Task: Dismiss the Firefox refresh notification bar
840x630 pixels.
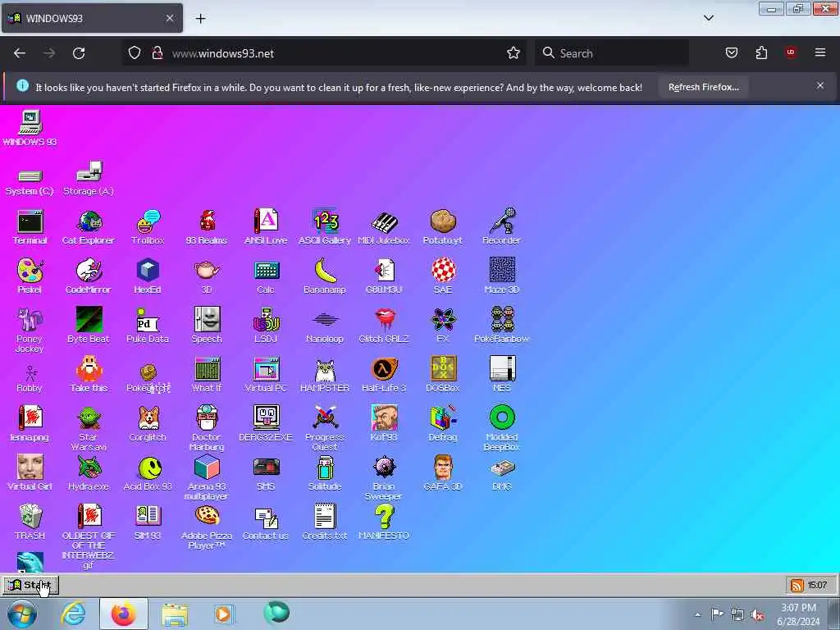Action: pos(820,85)
